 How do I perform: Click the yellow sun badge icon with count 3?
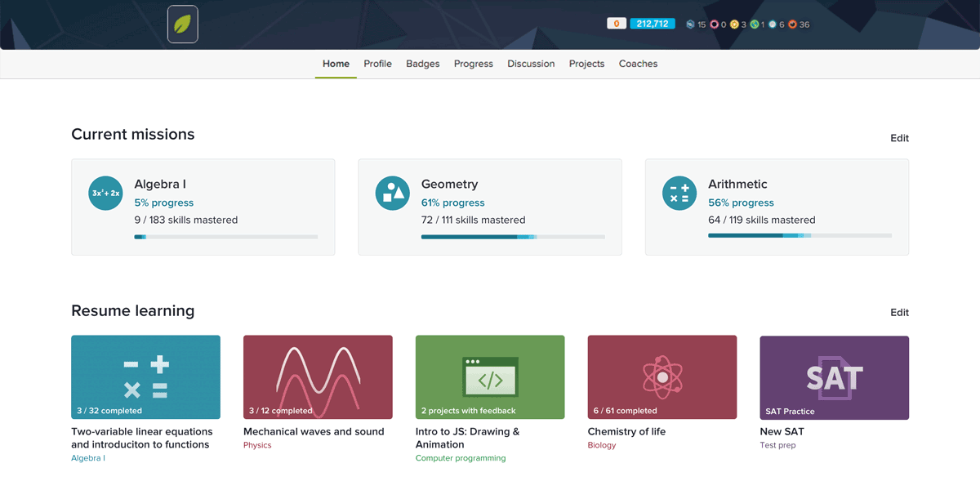(734, 24)
